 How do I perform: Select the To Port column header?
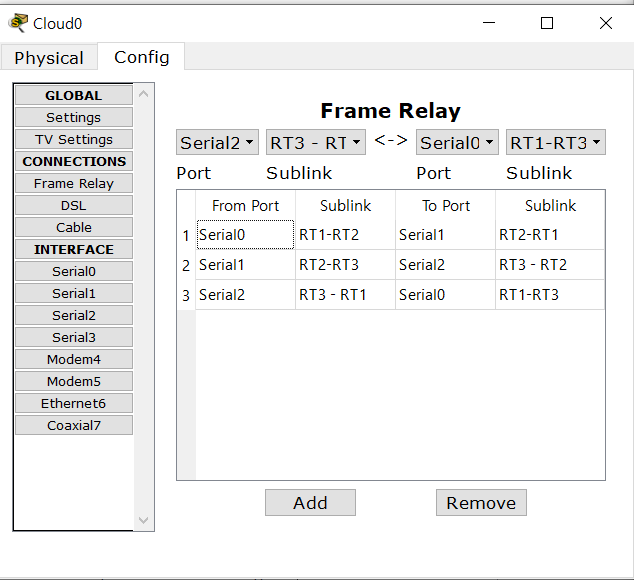[446, 205]
